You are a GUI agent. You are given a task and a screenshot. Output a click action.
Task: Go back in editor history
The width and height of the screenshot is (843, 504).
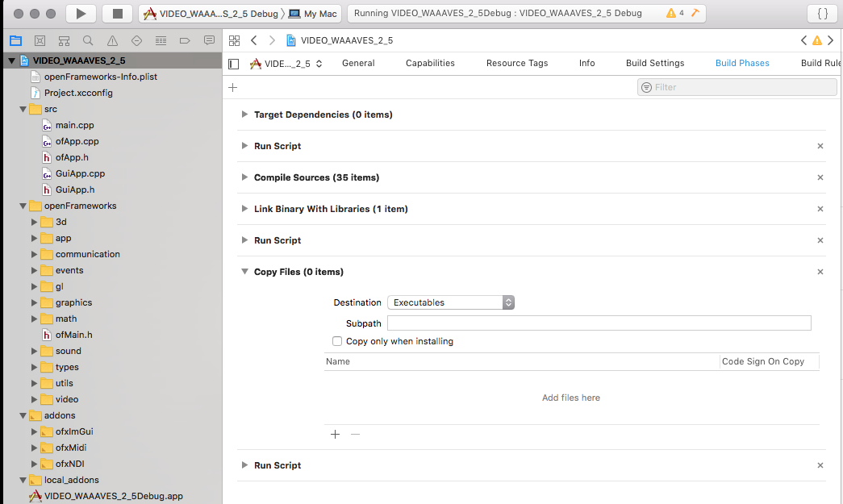254,40
